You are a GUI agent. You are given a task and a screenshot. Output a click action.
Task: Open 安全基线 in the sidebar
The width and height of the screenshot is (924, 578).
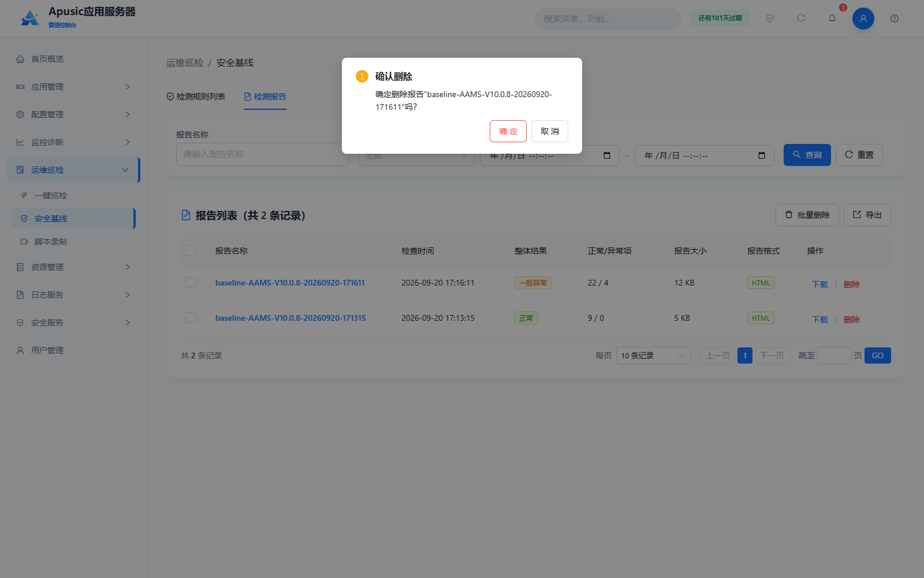tap(73, 218)
